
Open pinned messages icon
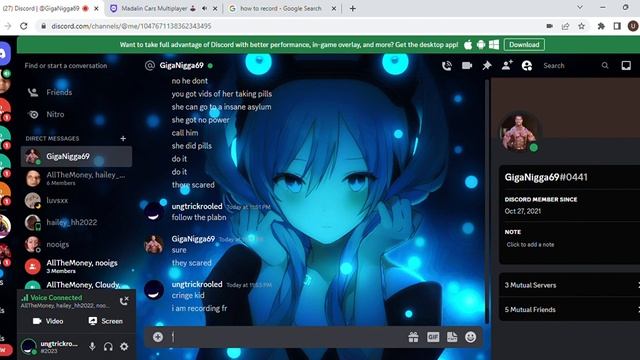click(487, 66)
